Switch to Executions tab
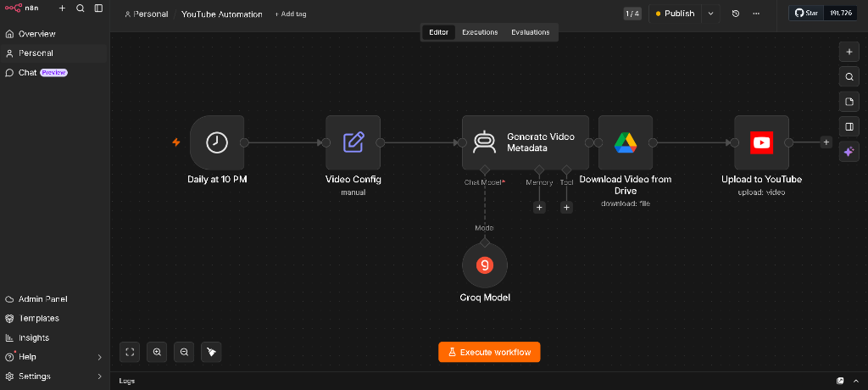The width and height of the screenshot is (868, 390). pos(480,32)
